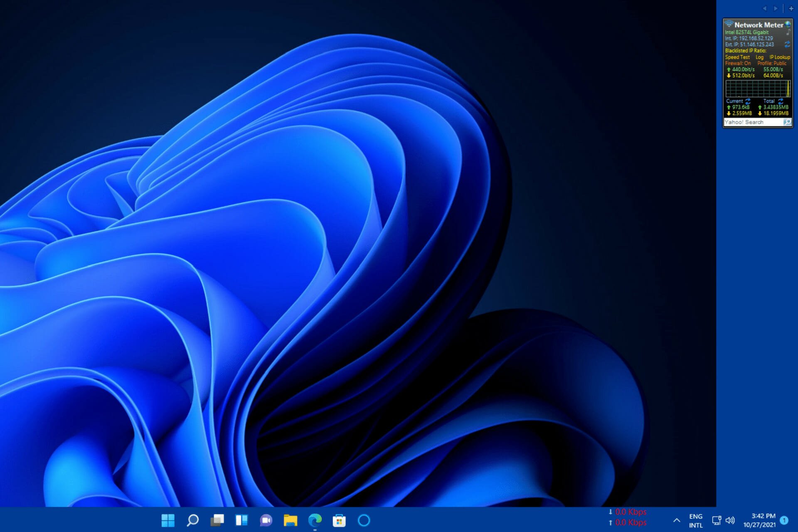Reset Current traffic counter icon

click(x=748, y=101)
